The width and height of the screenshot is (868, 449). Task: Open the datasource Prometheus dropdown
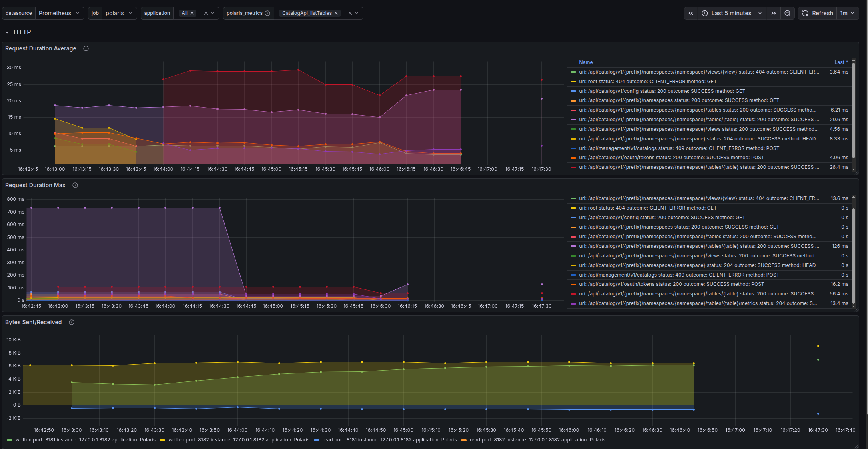(x=59, y=13)
